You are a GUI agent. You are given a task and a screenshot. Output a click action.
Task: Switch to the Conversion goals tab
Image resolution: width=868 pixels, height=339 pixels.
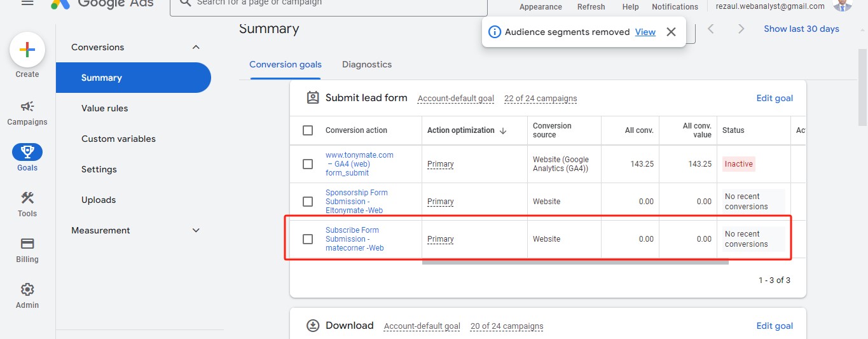(286, 64)
